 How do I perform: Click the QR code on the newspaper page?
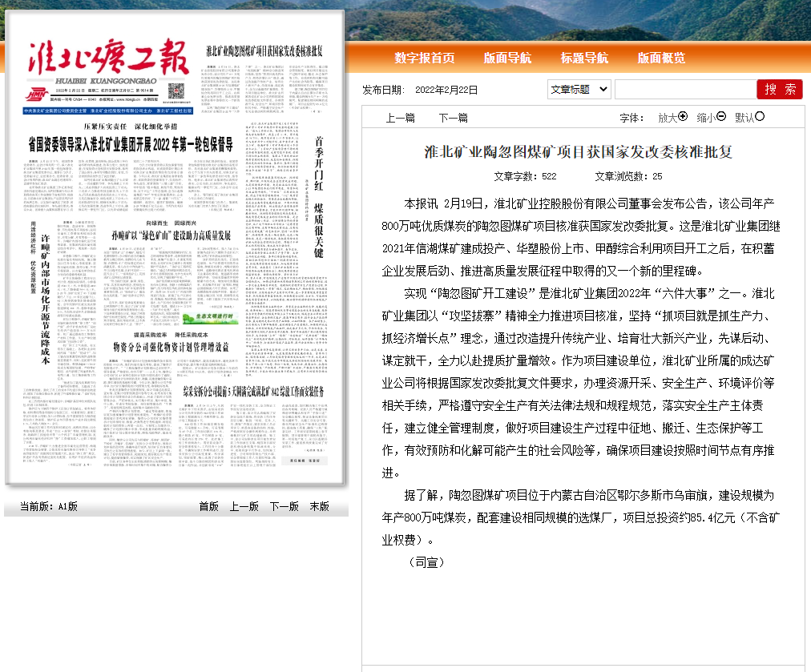(176, 91)
